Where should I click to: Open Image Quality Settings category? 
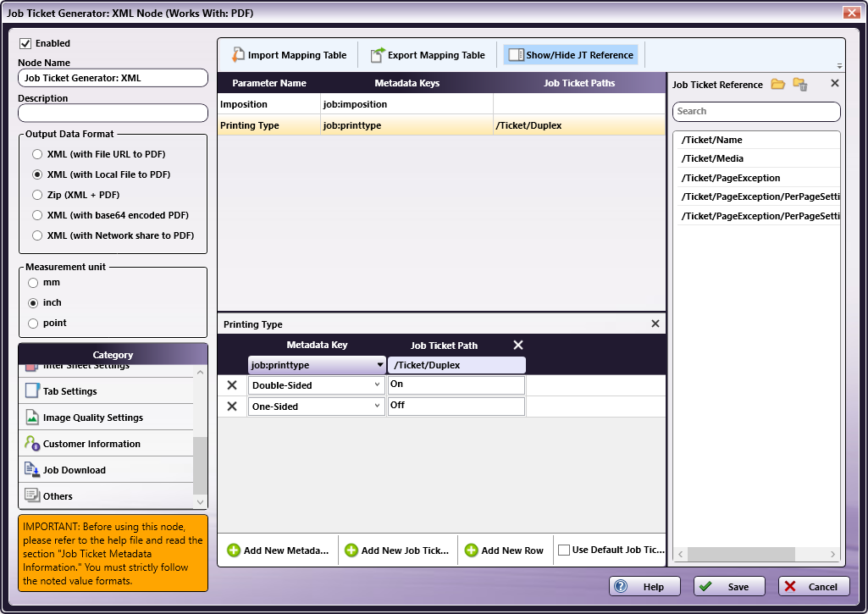click(x=107, y=417)
